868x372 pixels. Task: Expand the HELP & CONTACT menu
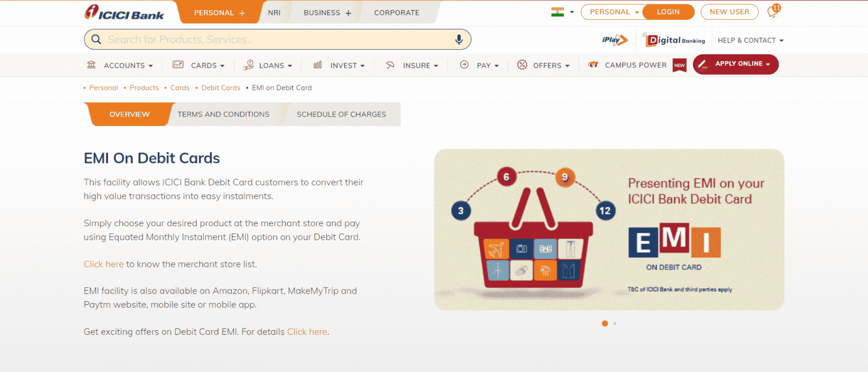pyautogui.click(x=750, y=40)
